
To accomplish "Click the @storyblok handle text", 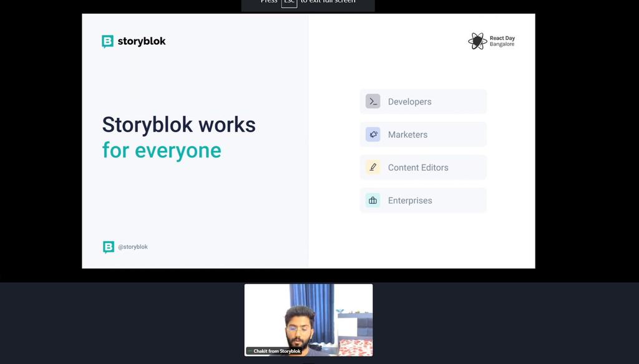I will pyautogui.click(x=133, y=247).
